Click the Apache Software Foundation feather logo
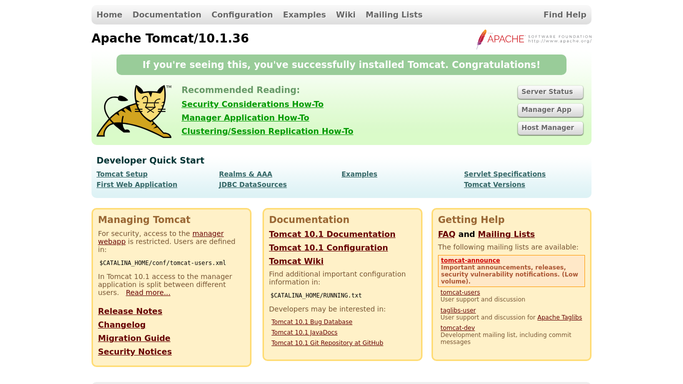The width and height of the screenshot is (683, 384). point(534,39)
